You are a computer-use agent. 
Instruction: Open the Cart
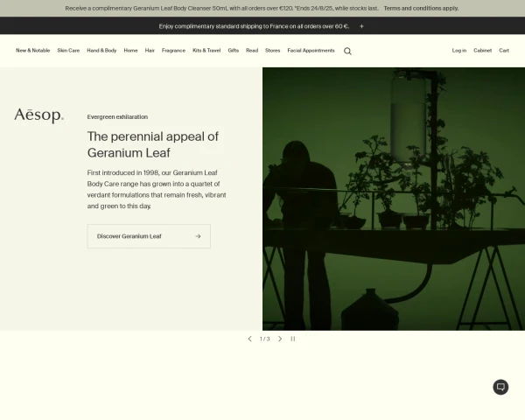pos(504,51)
